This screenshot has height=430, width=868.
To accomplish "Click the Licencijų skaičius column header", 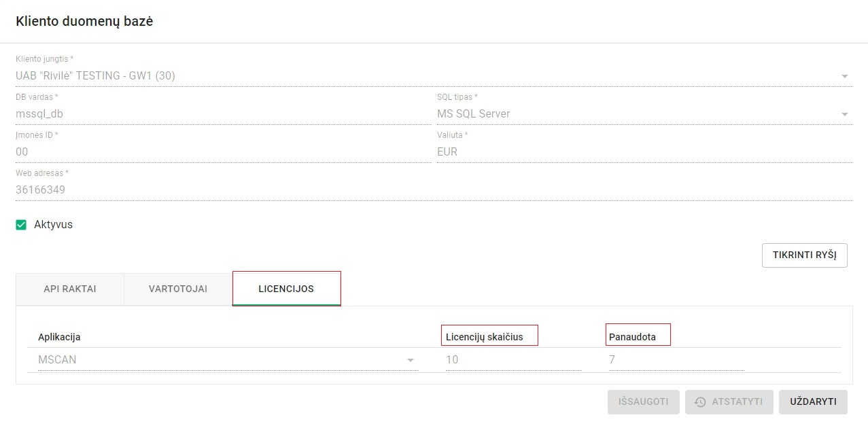I will pos(485,337).
